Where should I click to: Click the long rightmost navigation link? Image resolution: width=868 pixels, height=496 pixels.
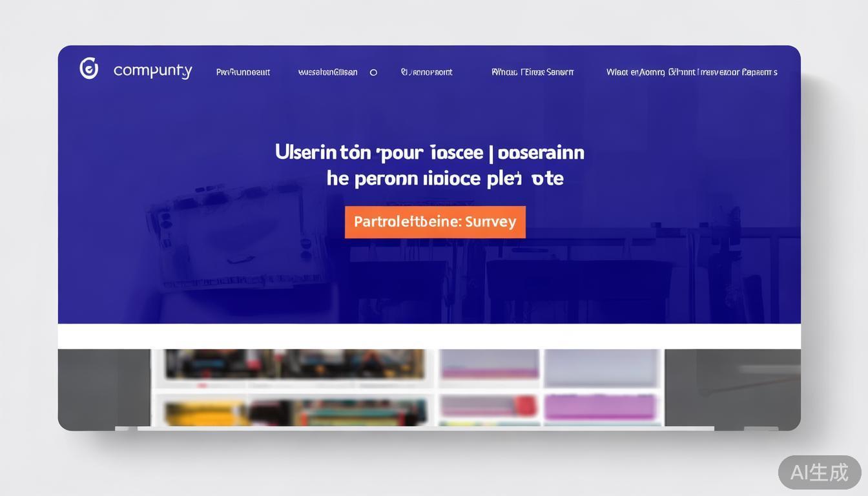(x=691, y=72)
